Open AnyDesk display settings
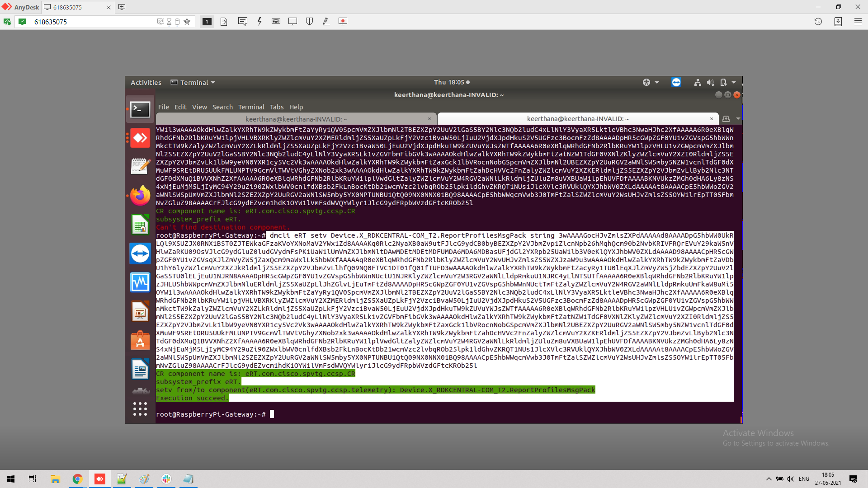 (x=292, y=22)
